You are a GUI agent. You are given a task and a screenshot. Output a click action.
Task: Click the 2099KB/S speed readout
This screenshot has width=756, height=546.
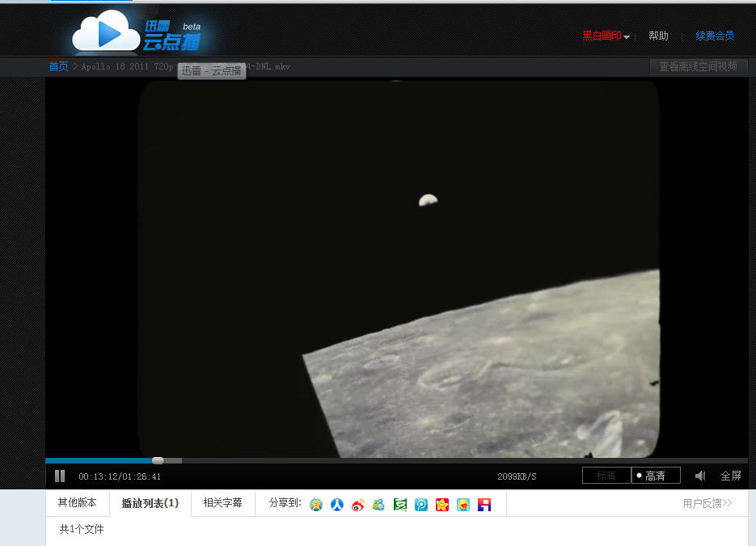[517, 476]
